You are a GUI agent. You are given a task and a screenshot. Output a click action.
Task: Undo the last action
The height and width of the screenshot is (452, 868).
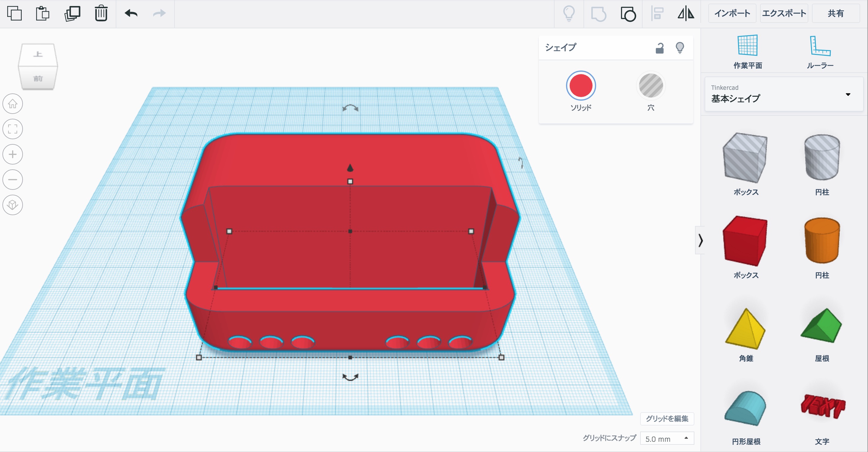(x=131, y=14)
